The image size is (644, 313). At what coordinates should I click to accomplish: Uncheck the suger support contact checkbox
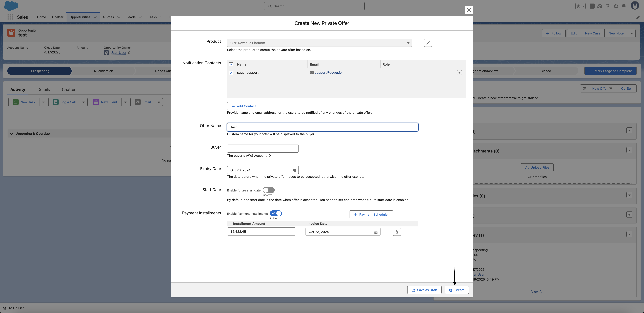[x=231, y=73]
